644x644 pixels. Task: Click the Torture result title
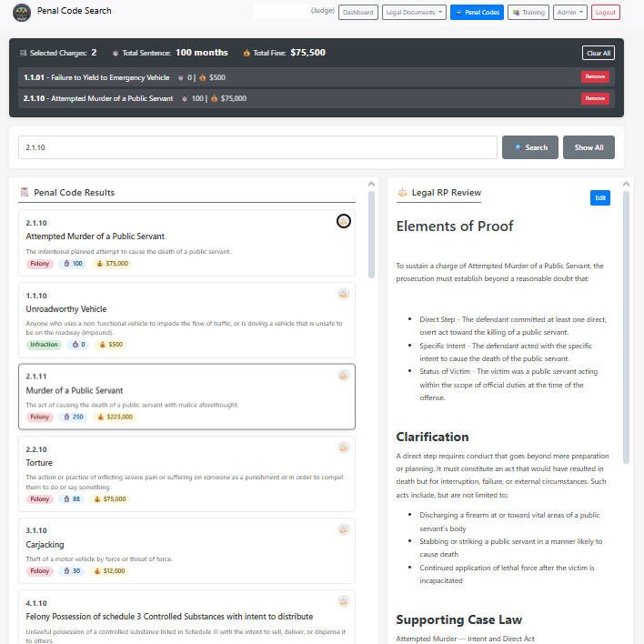39,463
